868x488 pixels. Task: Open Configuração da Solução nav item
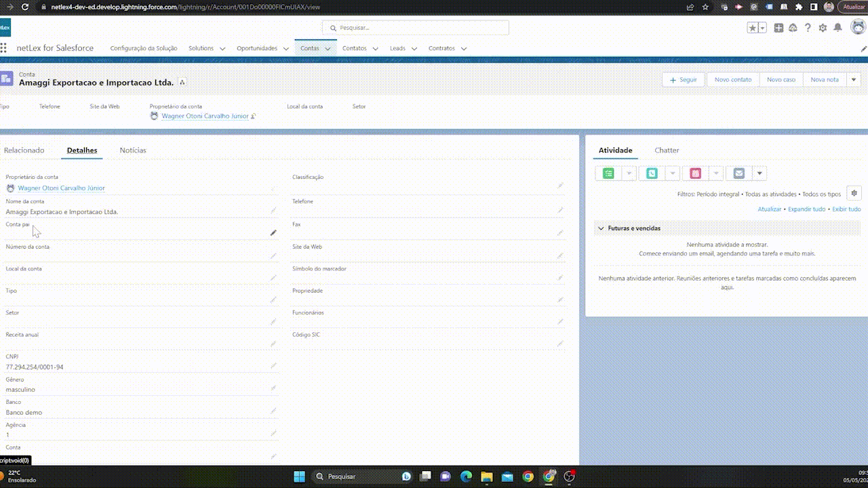144,49
